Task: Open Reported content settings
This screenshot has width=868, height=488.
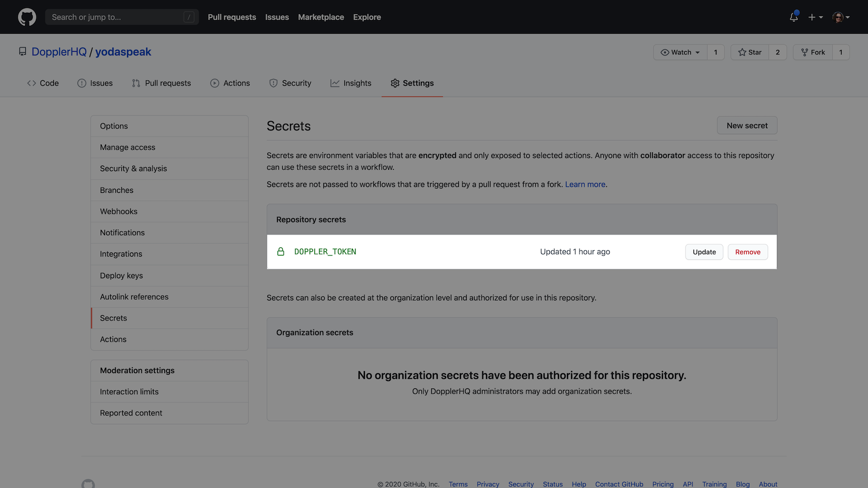Action: point(170,413)
